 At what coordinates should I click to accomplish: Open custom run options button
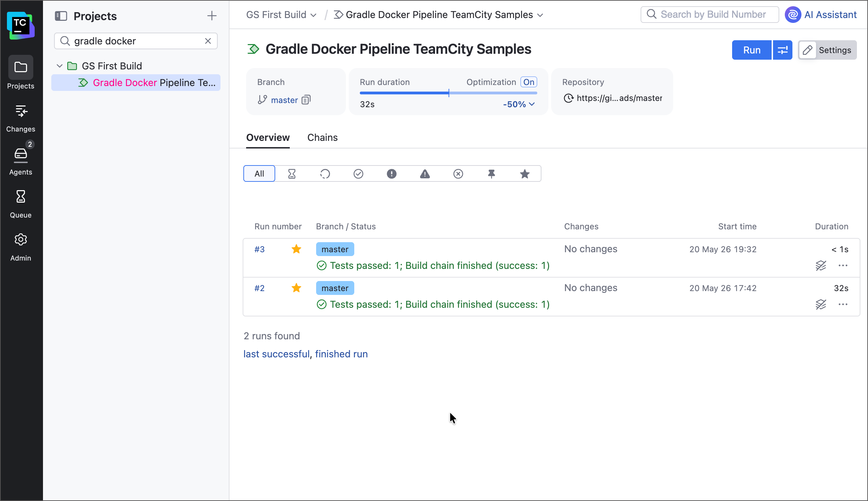click(783, 50)
